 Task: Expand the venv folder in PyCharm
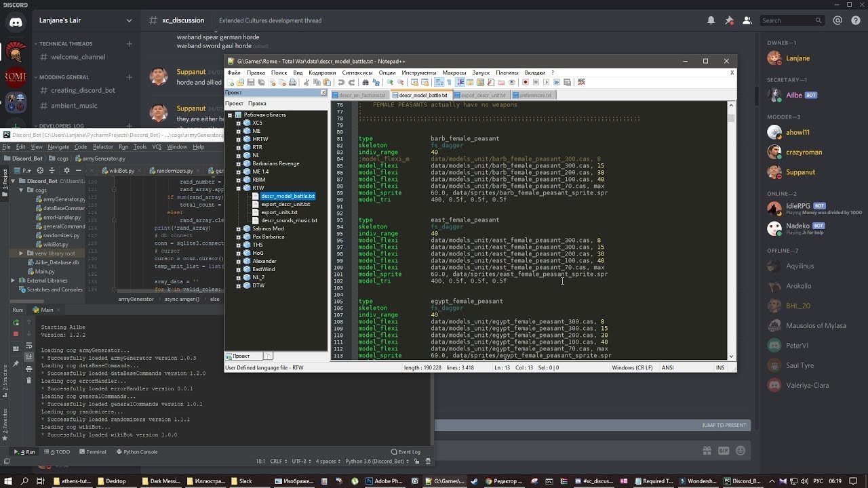[21, 253]
